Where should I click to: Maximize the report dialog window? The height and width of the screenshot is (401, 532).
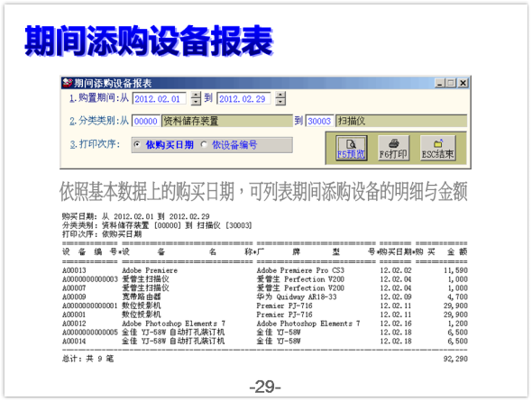coord(451,83)
